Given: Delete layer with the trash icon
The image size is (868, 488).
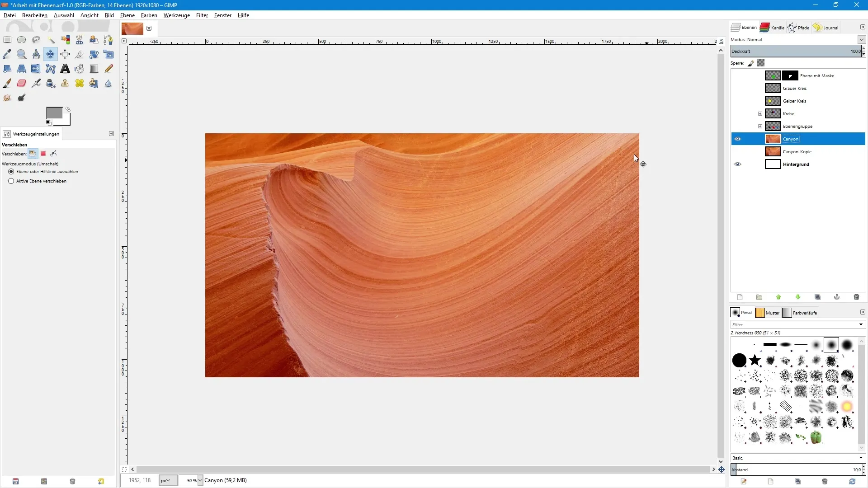Looking at the screenshot, I should point(856,297).
